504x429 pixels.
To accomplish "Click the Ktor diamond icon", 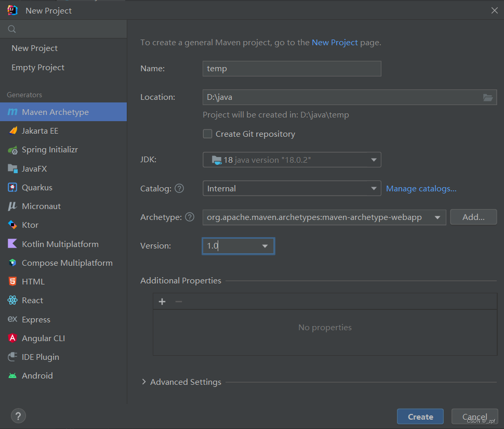I will coord(12,225).
